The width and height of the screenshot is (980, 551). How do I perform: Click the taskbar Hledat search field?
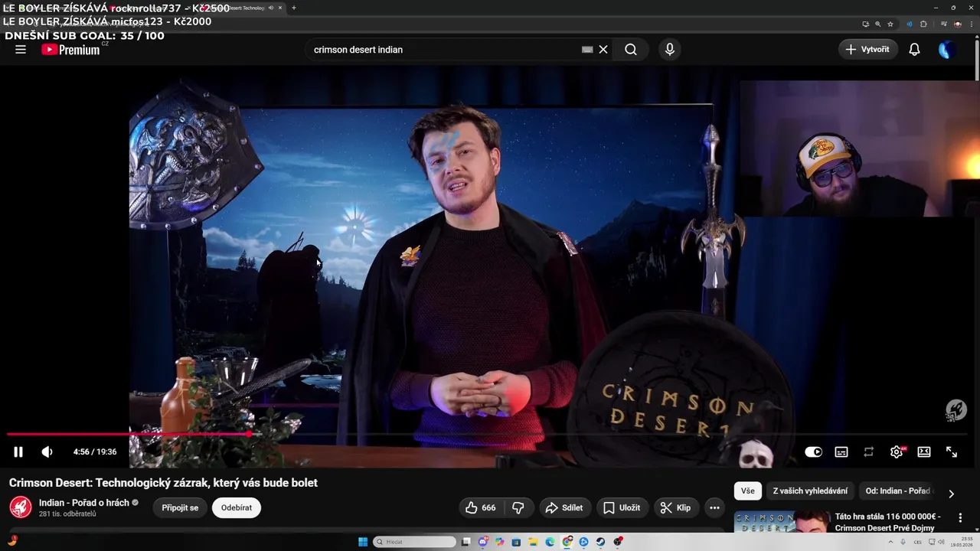414,542
